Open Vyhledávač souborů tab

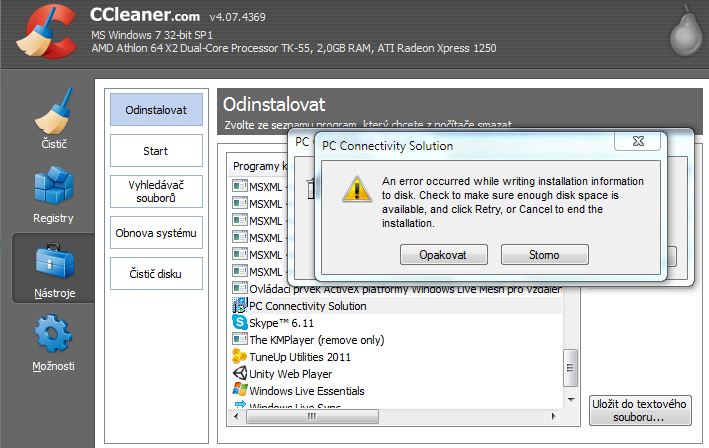(156, 191)
